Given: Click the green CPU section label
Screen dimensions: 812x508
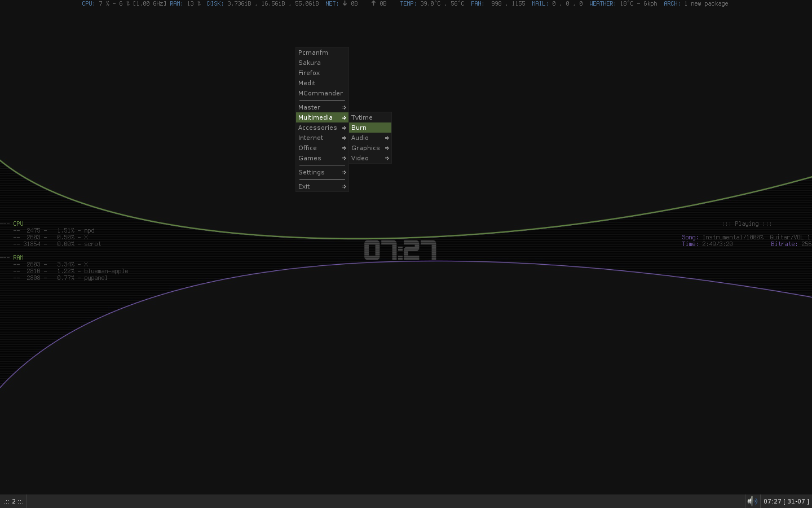Looking at the screenshot, I should point(18,224).
